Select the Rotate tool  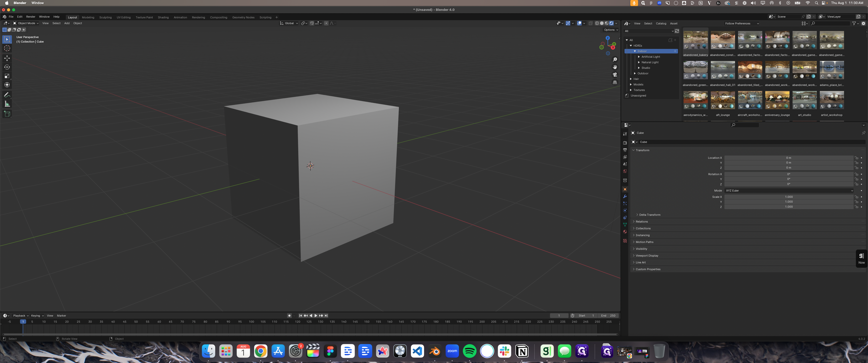(7, 67)
